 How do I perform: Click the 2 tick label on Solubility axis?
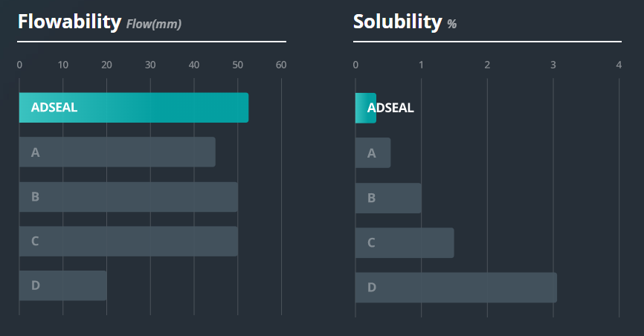coord(487,65)
